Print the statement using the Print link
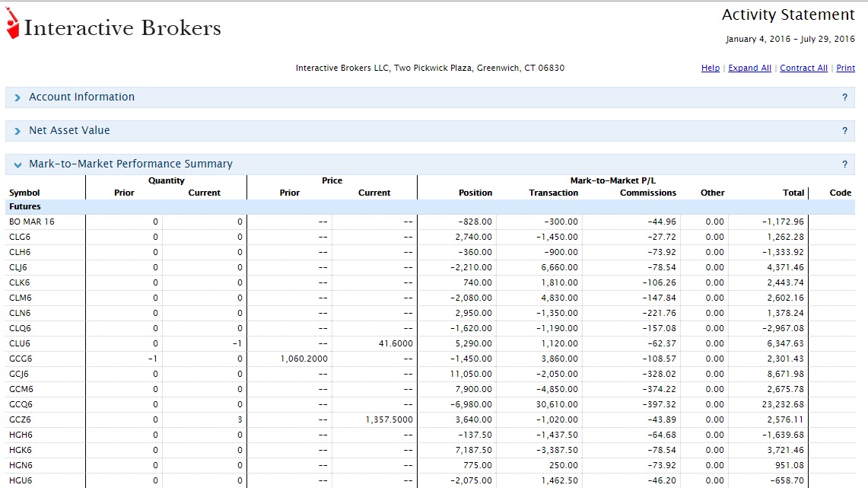Viewport: 868px width, 488px height. (x=845, y=68)
